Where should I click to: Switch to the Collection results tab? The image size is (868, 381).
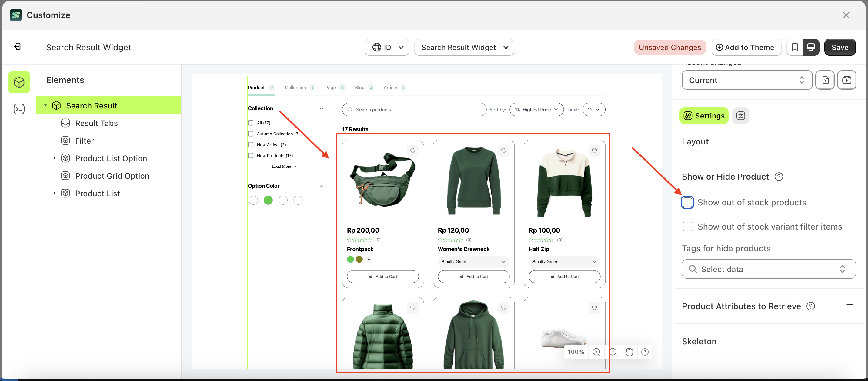point(295,88)
